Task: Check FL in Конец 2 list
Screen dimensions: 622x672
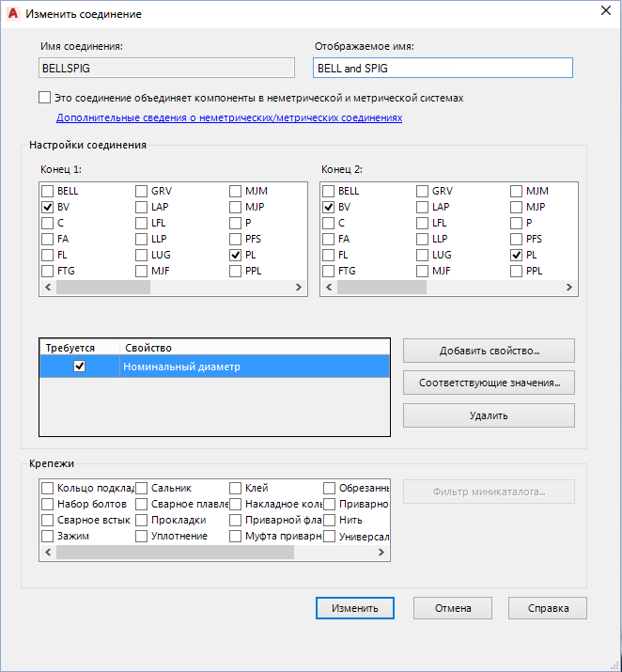Action: click(329, 255)
